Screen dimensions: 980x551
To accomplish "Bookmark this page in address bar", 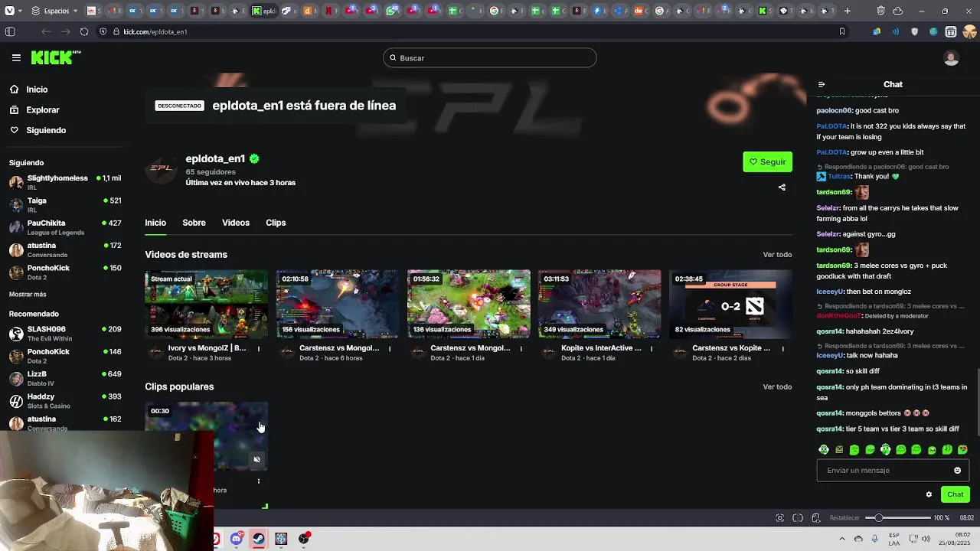I will (842, 31).
